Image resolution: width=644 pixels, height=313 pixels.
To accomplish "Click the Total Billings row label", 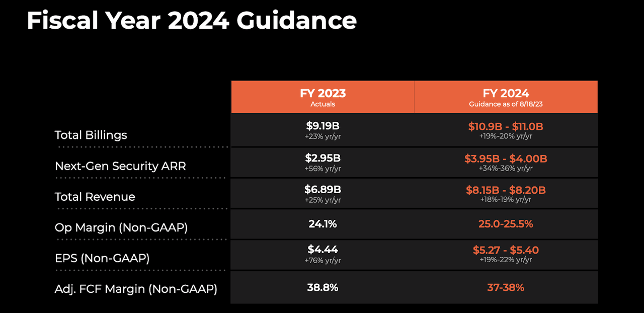I will (91, 135).
